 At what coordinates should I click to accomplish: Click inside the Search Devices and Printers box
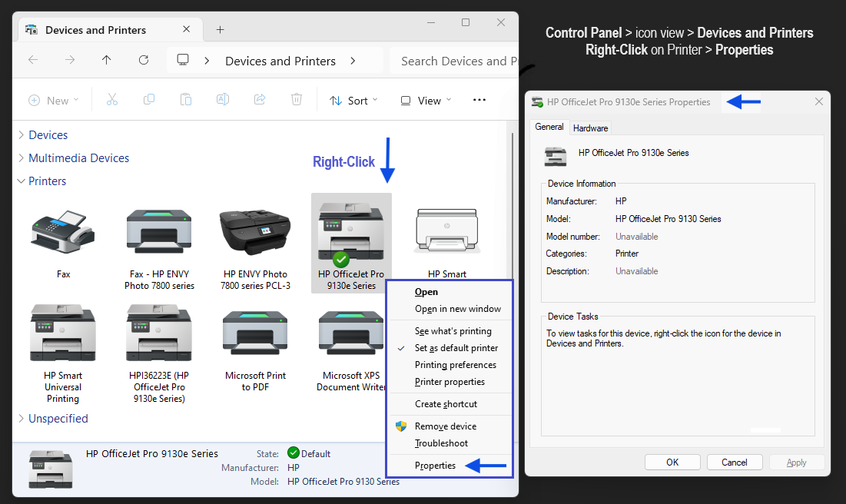pyautogui.click(x=461, y=61)
